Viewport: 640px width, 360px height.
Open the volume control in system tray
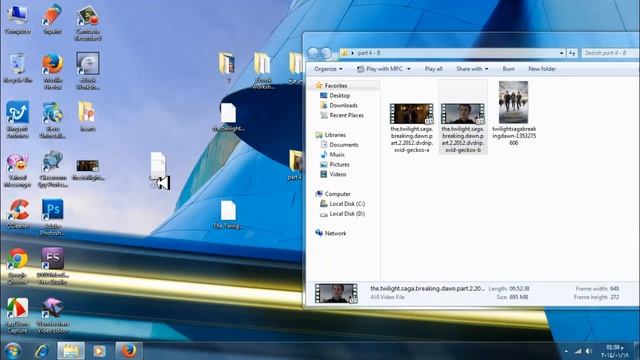pos(589,351)
